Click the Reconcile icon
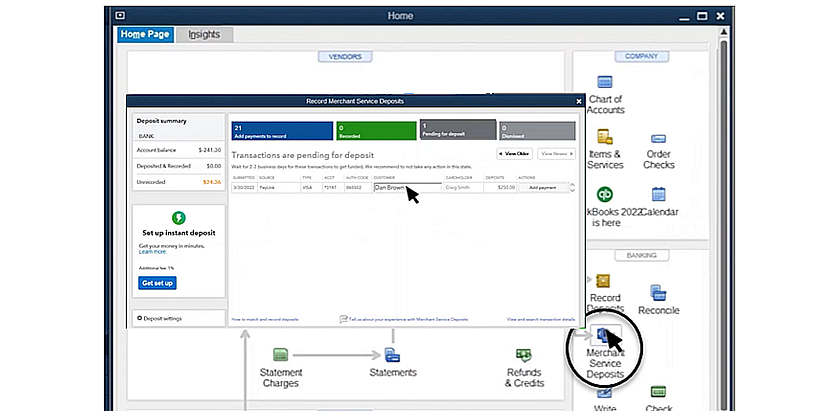840x411 pixels. pyautogui.click(x=658, y=293)
